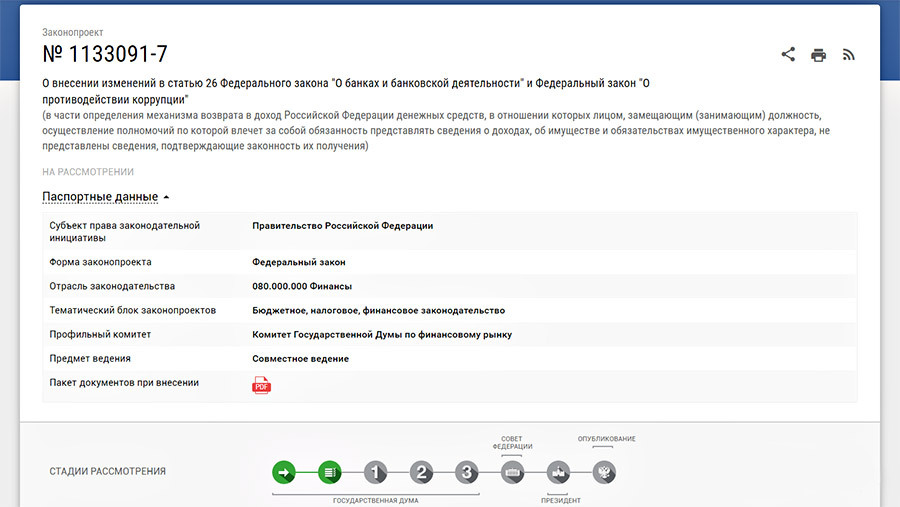
Task: Open Комитет Государственной Думы по финансовому рынку
Action: pyautogui.click(x=381, y=335)
